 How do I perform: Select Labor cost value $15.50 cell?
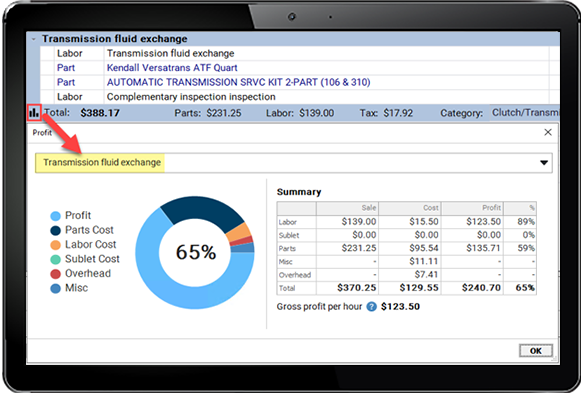tap(409, 222)
